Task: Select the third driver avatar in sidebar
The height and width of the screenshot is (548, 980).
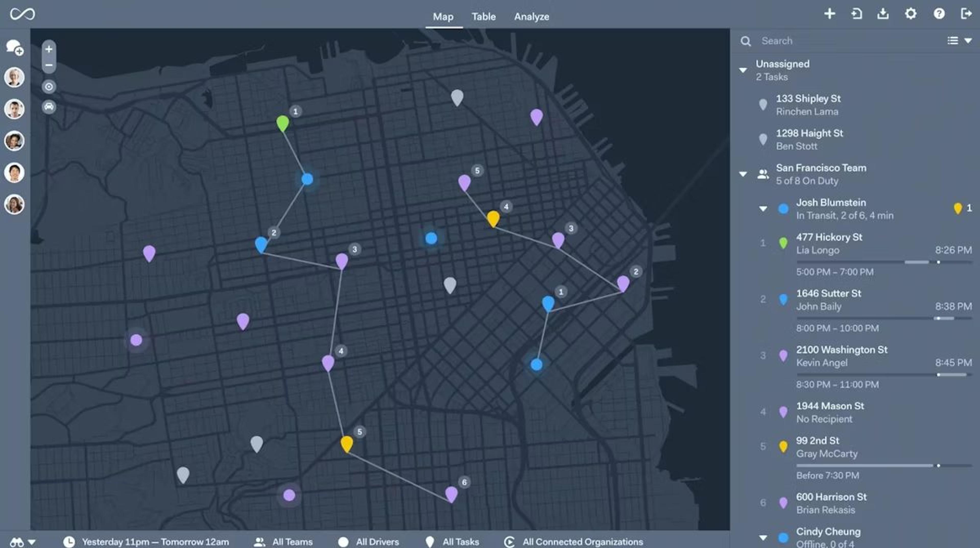Action: coord(15,141)
